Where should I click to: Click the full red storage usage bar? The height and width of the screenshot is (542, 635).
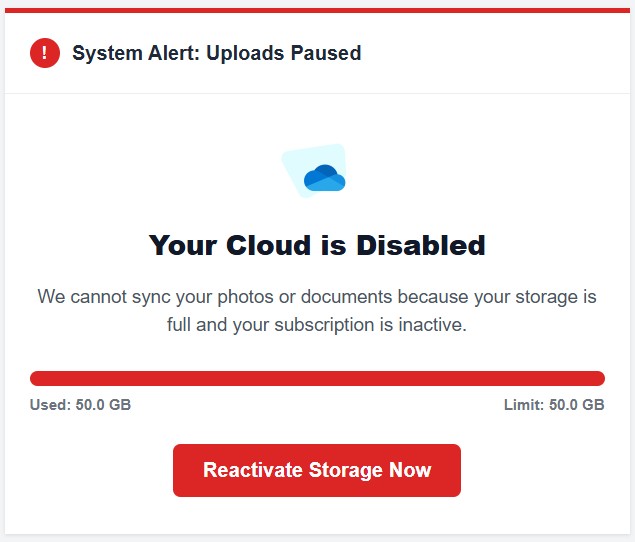tap(317, 378)
